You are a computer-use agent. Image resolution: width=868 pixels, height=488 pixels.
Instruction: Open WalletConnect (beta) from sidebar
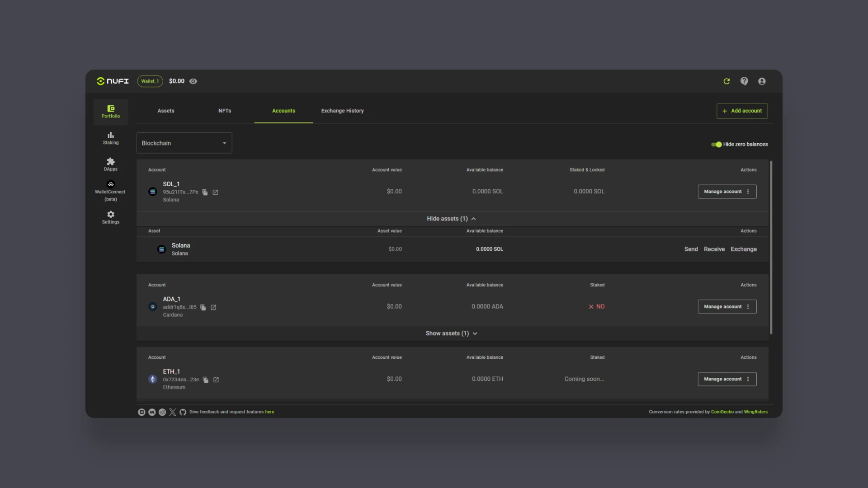[110, 190]
